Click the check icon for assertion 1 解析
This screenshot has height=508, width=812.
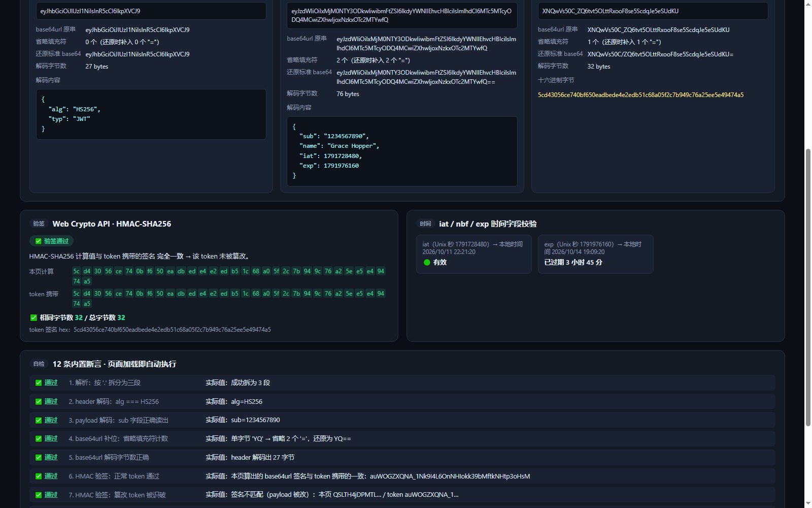pyautogui.click(x=39, y=383)
